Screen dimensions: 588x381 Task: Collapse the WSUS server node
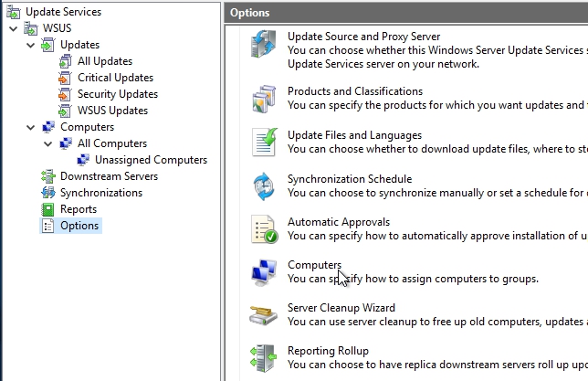tap(12, 28)
